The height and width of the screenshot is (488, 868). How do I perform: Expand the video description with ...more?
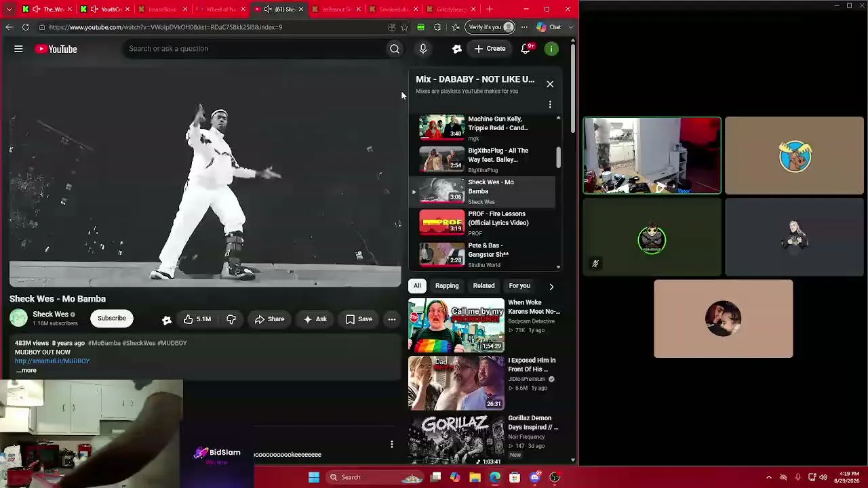tap(26, 370)
